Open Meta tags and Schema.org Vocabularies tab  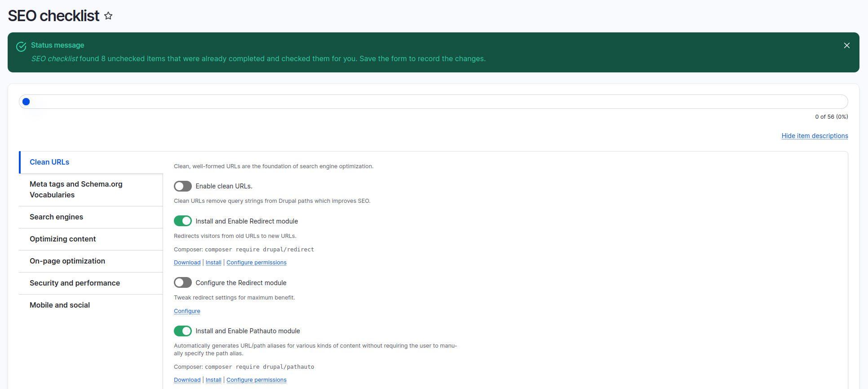[x=91, y=190]
